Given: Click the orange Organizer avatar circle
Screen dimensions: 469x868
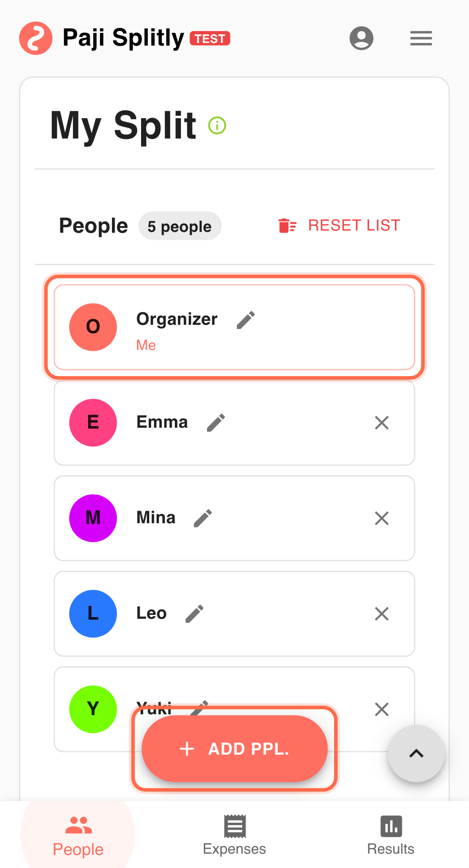Looking at the screenshot, I should coord(93,327).
